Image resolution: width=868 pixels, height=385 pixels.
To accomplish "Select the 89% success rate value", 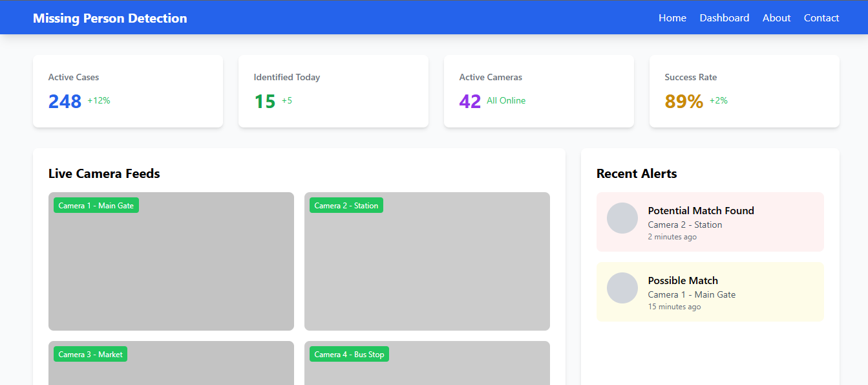I will pos(684,102).
